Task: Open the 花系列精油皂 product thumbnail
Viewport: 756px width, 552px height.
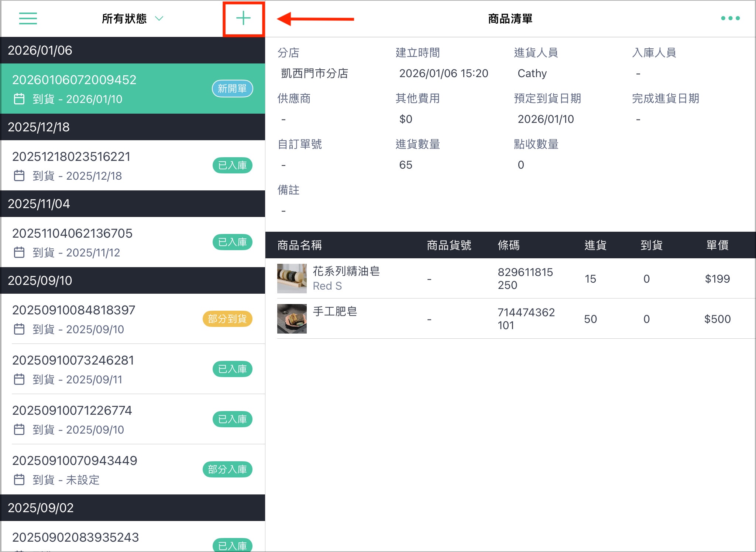Action: click(x=292, y=279)
